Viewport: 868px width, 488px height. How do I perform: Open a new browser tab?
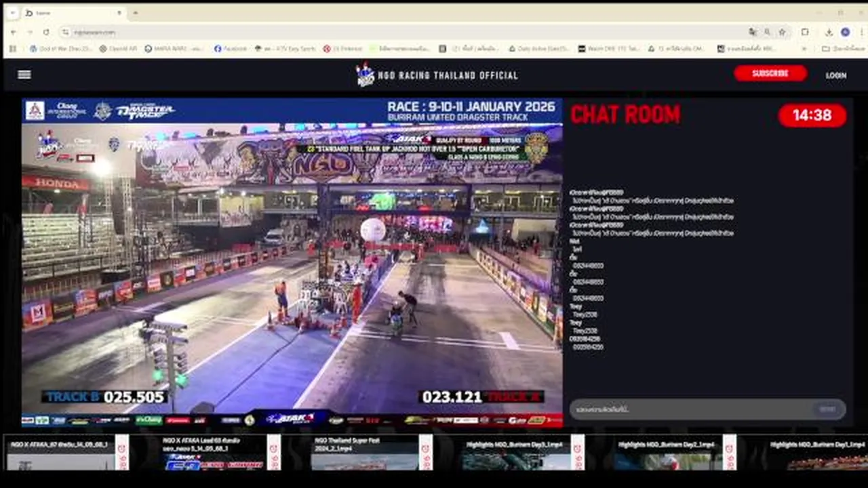(136, 13)
